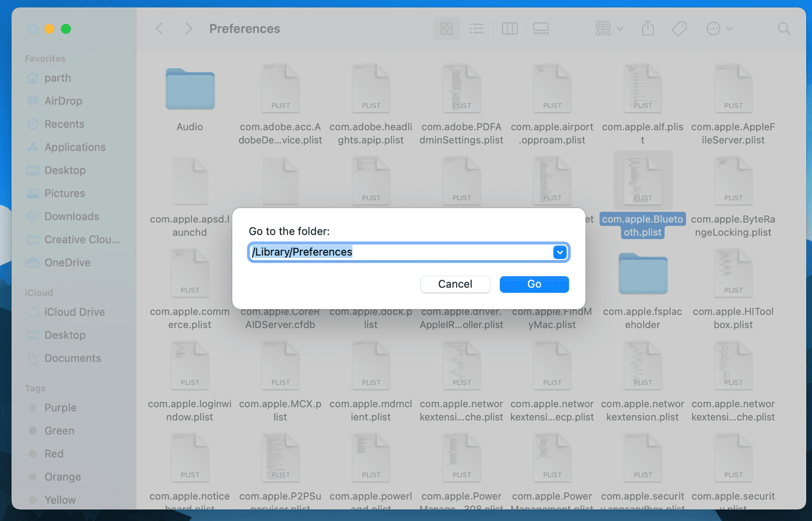Select the com.apple.fsplaceholder folder

[643, 291]
